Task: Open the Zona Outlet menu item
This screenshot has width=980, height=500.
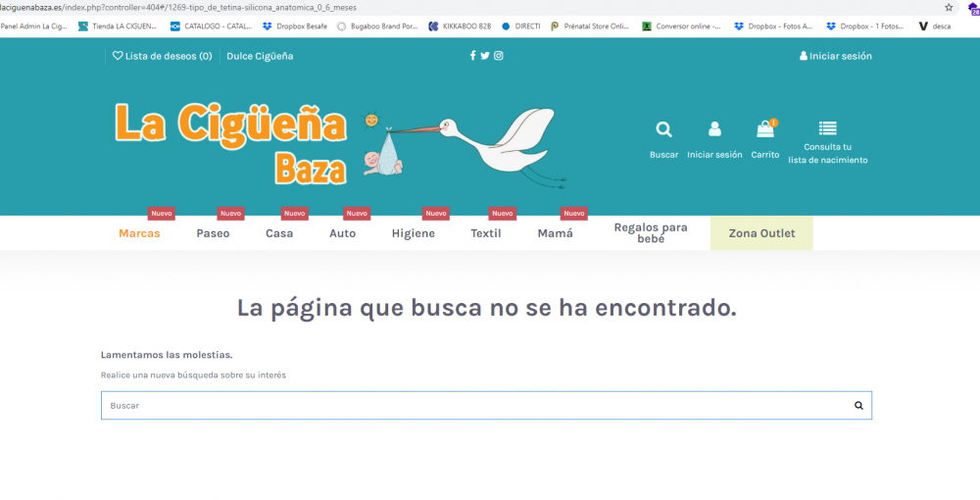Action: (x=761, y=233)
